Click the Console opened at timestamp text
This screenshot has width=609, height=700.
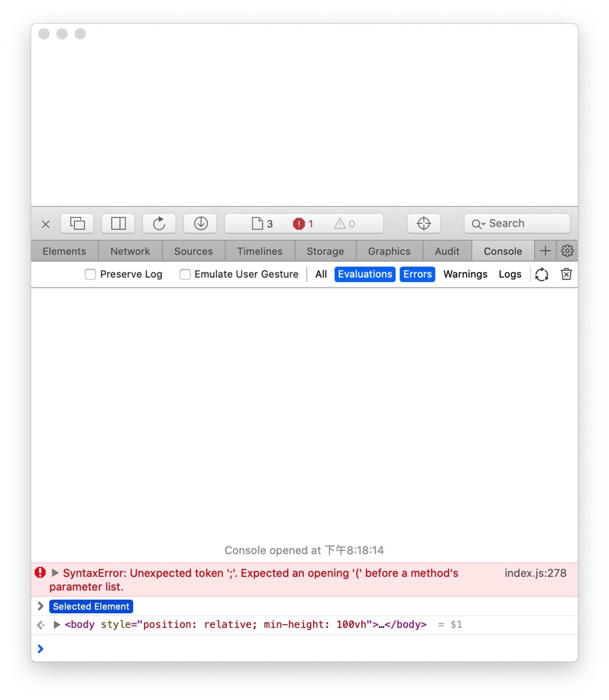tap(304, 550)
